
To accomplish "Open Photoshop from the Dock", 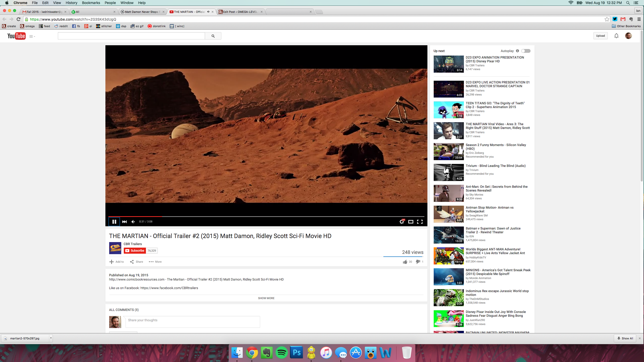I will pyautogui.click(x=296, y=353).
